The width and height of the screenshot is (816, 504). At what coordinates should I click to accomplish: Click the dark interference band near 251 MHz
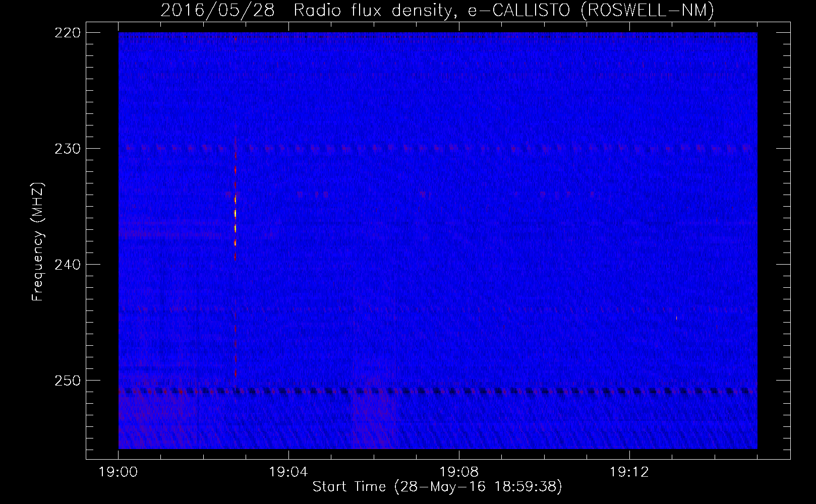point(438,391)
